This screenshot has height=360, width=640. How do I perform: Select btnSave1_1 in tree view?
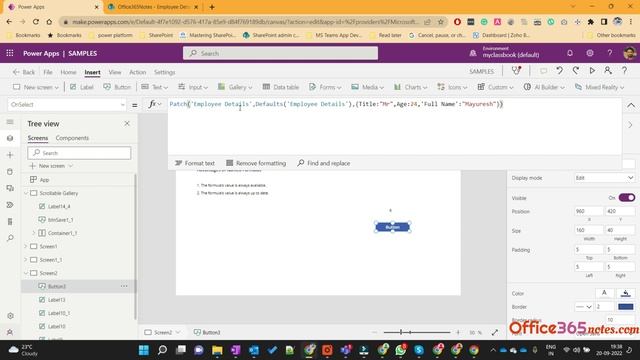pos(60,220)
